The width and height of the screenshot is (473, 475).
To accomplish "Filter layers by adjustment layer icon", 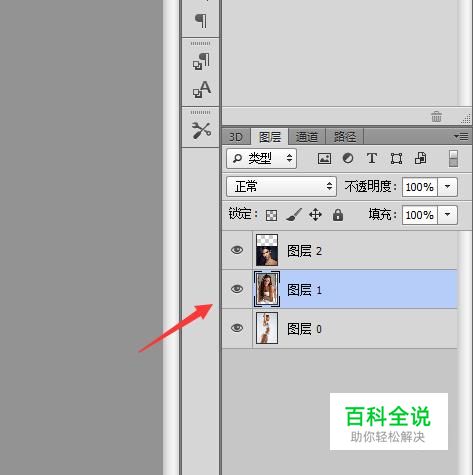I will click(x=348, y=158).
